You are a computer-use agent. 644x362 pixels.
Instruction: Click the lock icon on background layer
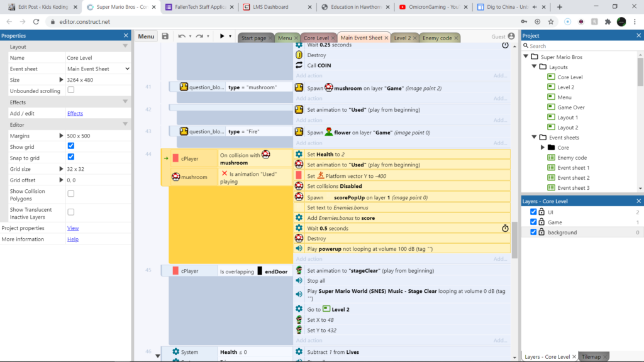[x=541, y=232]
